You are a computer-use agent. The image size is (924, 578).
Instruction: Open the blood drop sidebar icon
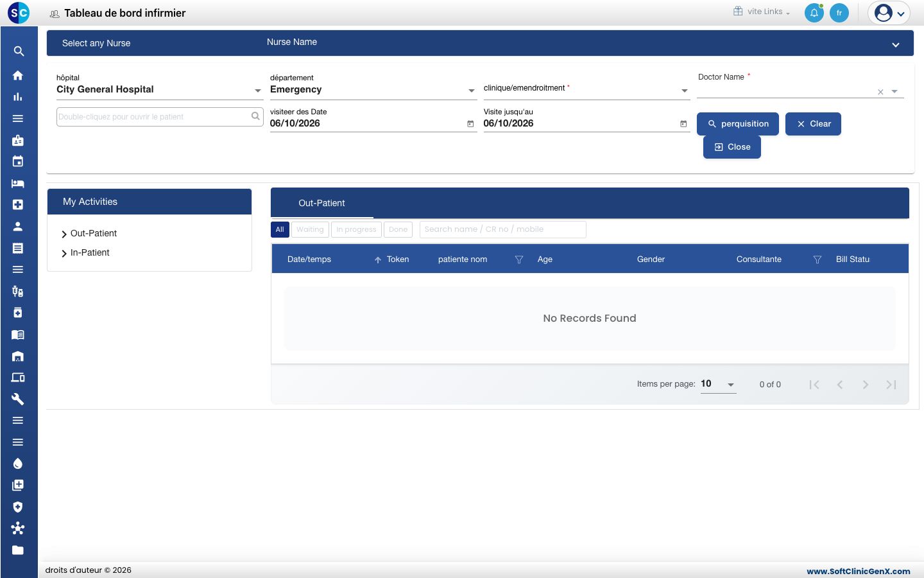coord(18,464)
